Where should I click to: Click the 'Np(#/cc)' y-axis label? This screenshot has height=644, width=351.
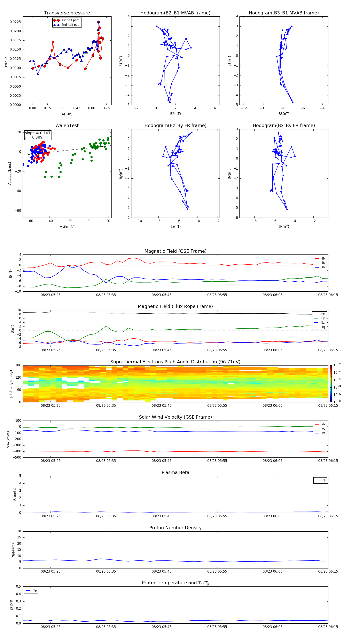coord(13,550)
